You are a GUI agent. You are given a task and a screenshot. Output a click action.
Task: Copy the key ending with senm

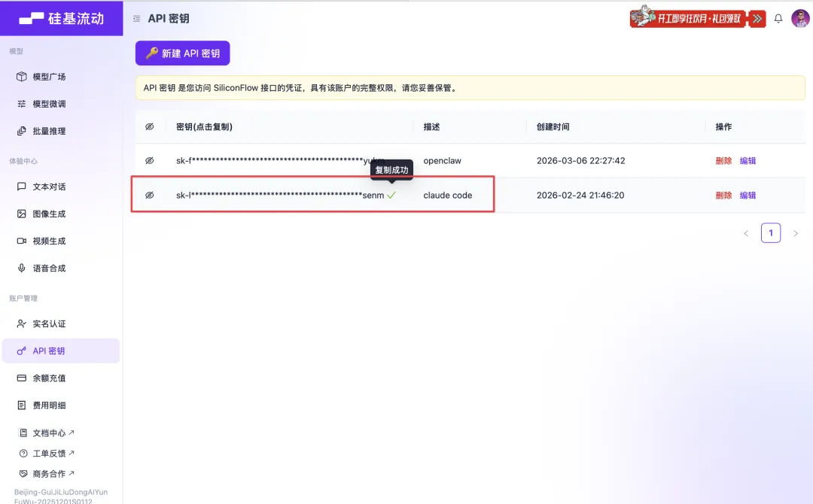[280, 196]
